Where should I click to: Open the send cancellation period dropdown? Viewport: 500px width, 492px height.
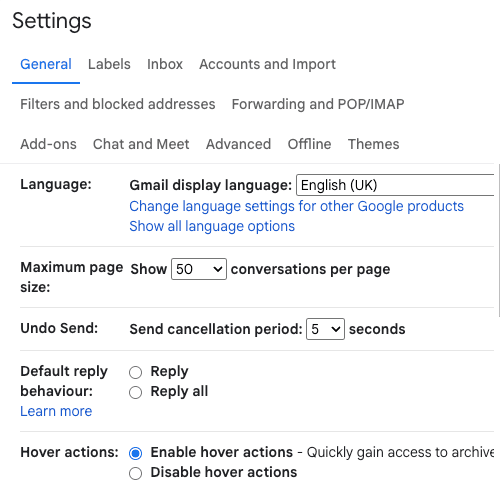[325, 329]
